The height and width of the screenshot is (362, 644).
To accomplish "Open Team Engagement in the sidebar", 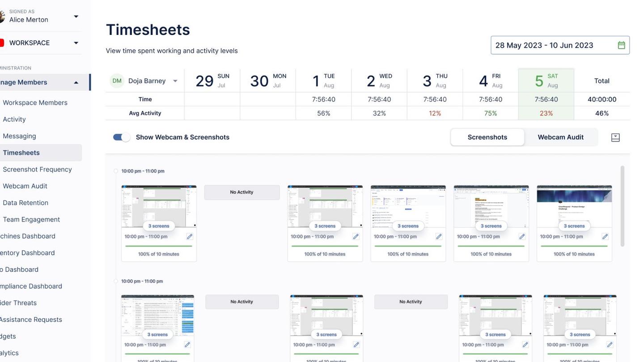I will click(31, 219).
